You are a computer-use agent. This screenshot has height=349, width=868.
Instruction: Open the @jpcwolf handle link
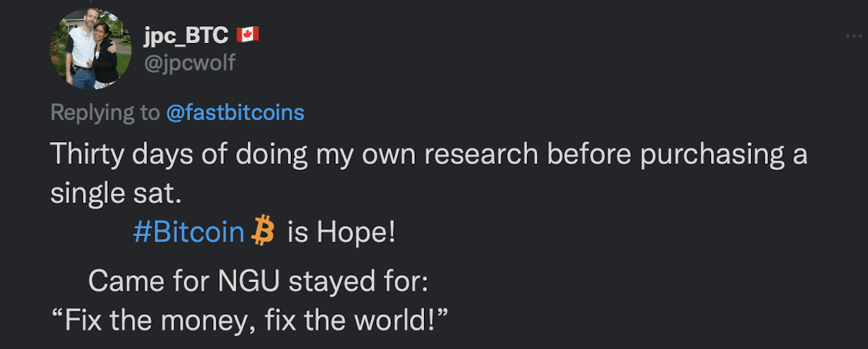189,62
